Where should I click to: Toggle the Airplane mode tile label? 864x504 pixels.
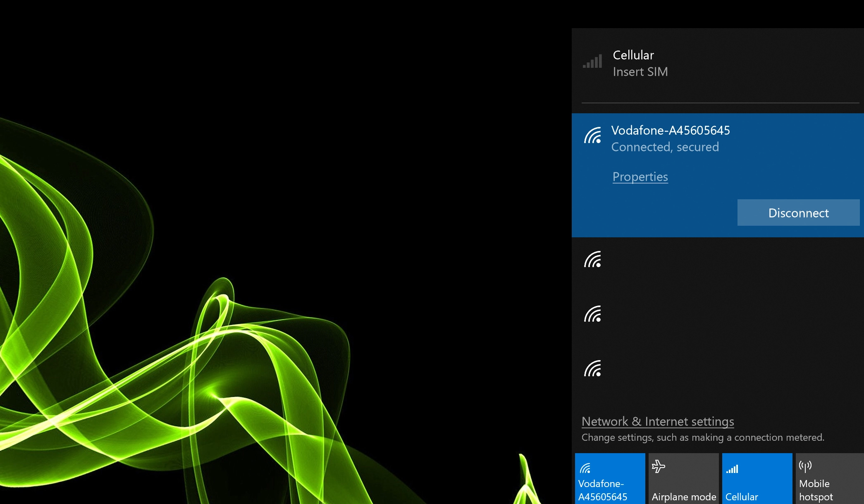tap(684, 497)
